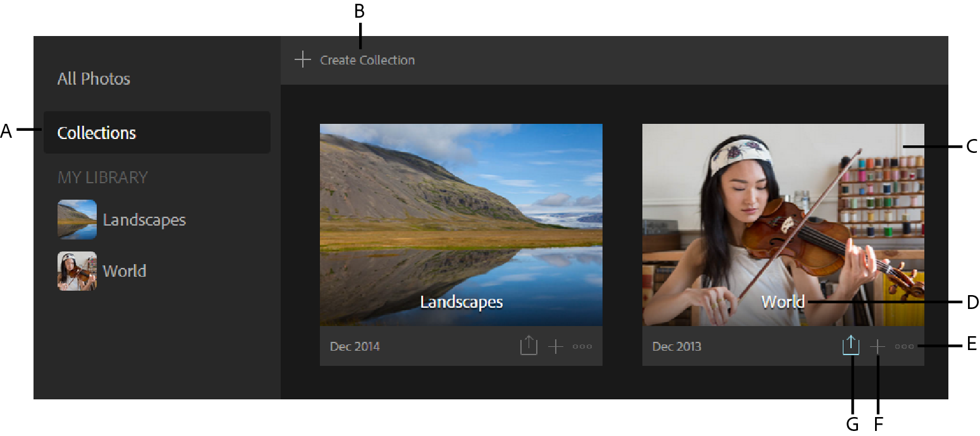Select Collections in the sidebar
The width and height of the screenshot is (980, 436).
pyautogui.click(x=157, y=133)
